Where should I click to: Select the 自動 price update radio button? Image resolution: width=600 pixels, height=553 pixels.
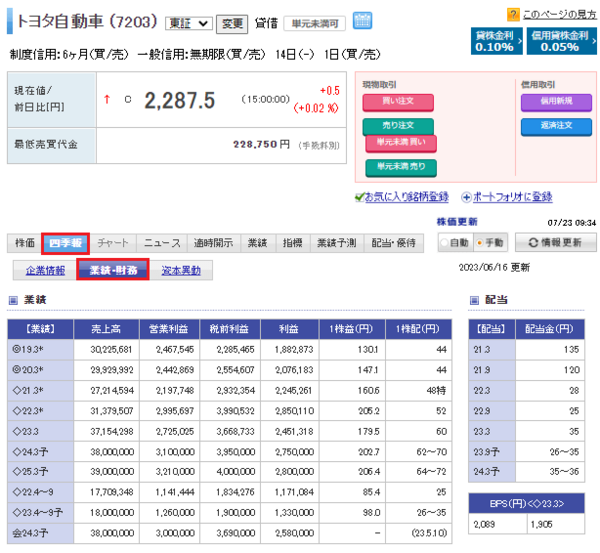pyautogui.click(x=444, y=243)
